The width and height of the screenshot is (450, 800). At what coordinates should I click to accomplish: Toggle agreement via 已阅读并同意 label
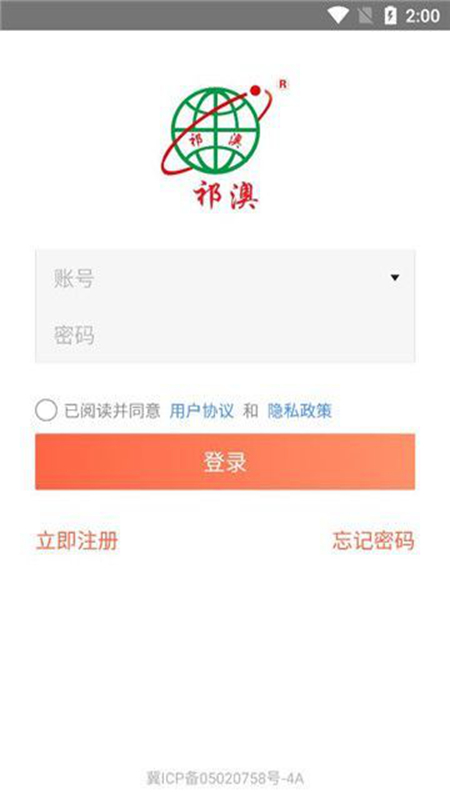click(112, 410)
